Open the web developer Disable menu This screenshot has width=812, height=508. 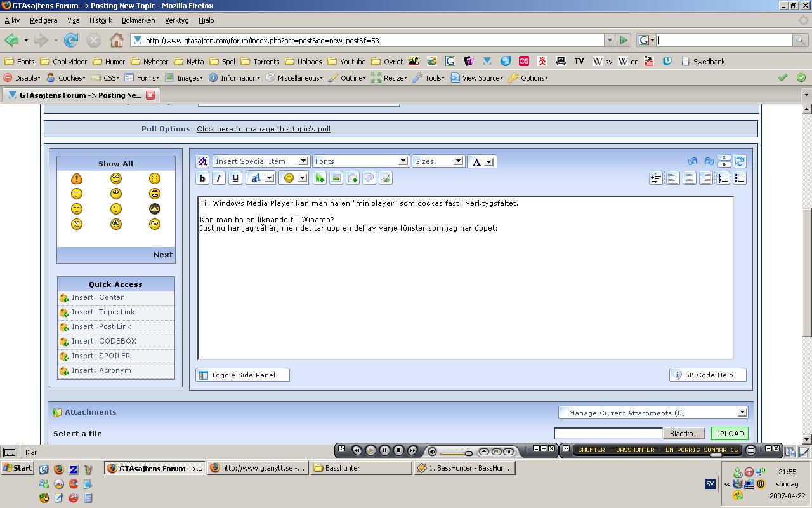point(22,78)
